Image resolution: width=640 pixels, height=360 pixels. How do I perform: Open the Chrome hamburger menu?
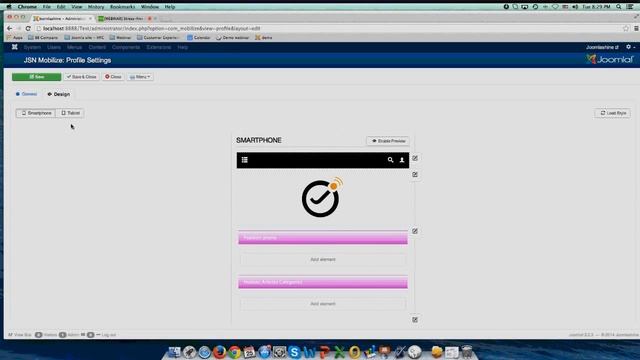pyautogui.click(x=636, y=29)
